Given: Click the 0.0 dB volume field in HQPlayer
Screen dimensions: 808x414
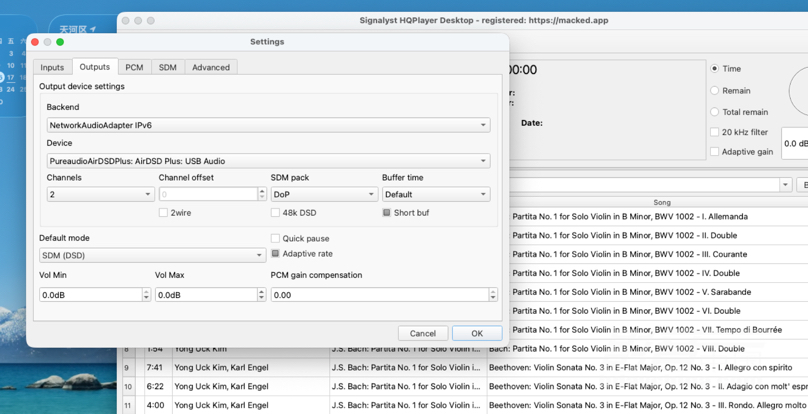Looking at the screenshot, I should pos(795,143).
